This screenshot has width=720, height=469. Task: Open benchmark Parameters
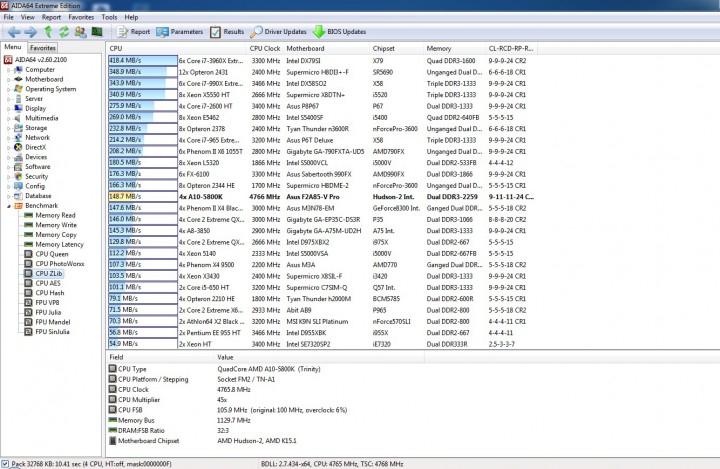pyautogui.click(x=180, y=32)
